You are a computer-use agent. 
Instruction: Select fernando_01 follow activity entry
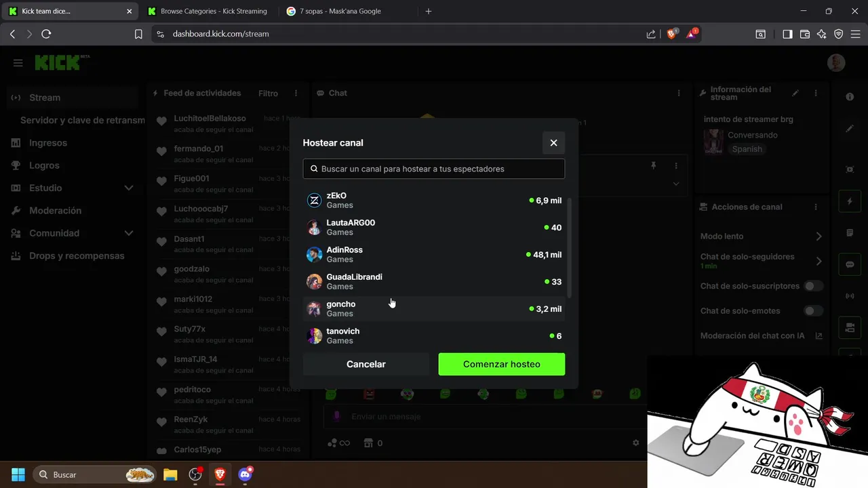click(228, 154)
